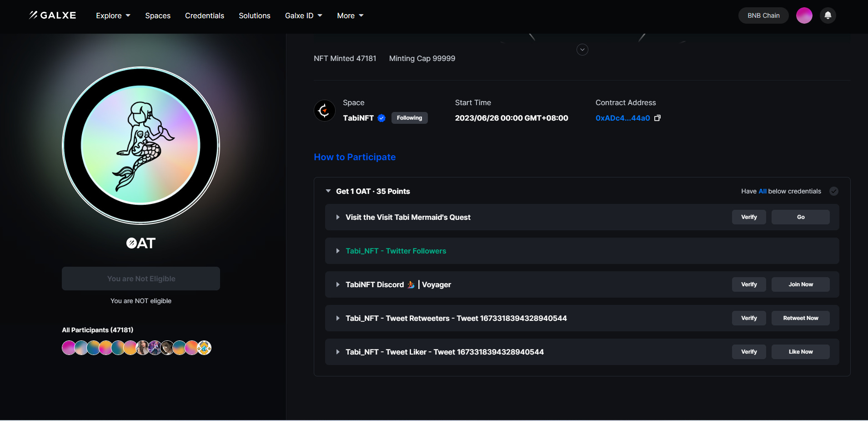This screenshot has height=421, width=868.
Task: Click the TabiNFT space logo
Action: click(324, 110)
